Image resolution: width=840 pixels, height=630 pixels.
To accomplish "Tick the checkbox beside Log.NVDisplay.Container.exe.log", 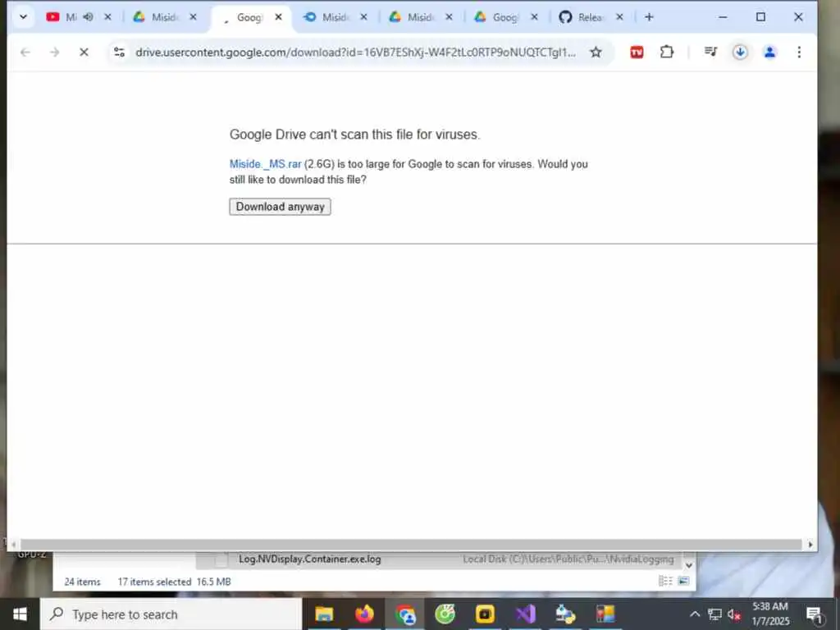I will click(x=221, y=559).
